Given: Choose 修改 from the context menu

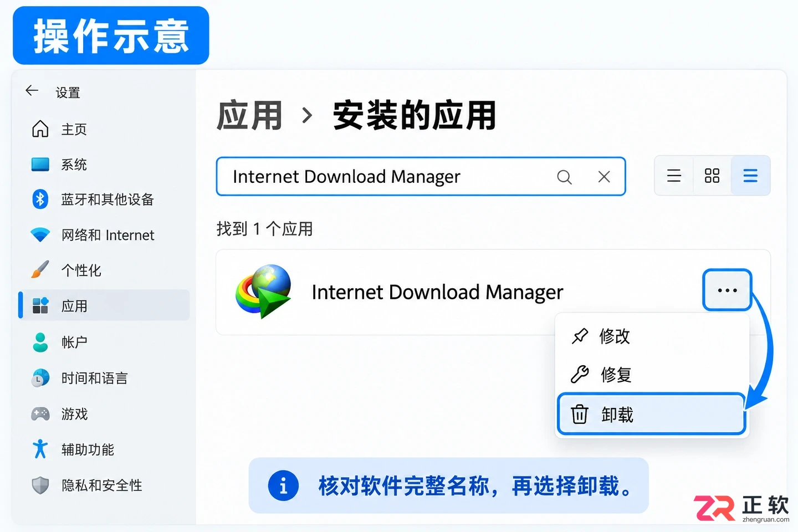Looking at the screenshot, I should pyautogui.click(x=652, y=336).
